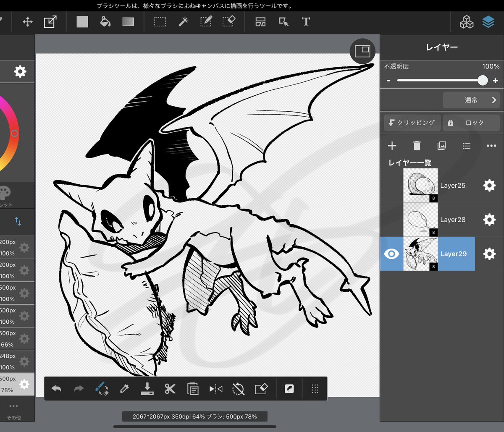This screenshot has height=432, width=504.
Task: Expand その他 more options
Action: click(x=13, y=411)
